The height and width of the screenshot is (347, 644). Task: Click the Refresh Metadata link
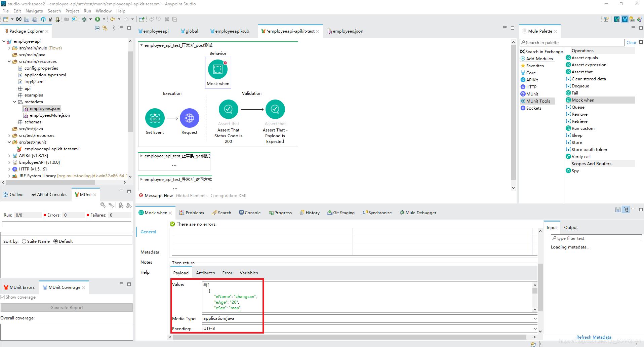point(594,337)
